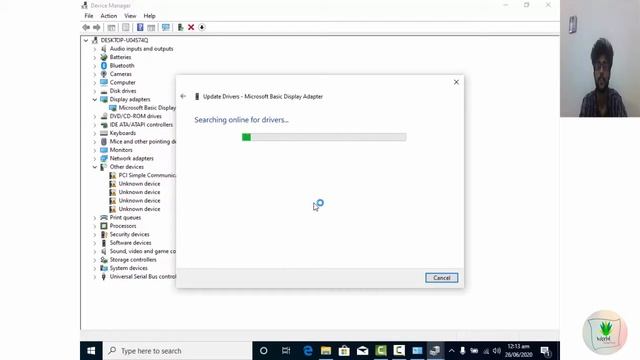Collapse the DESKTOP-U04574Q root node

tap(86, 40)
